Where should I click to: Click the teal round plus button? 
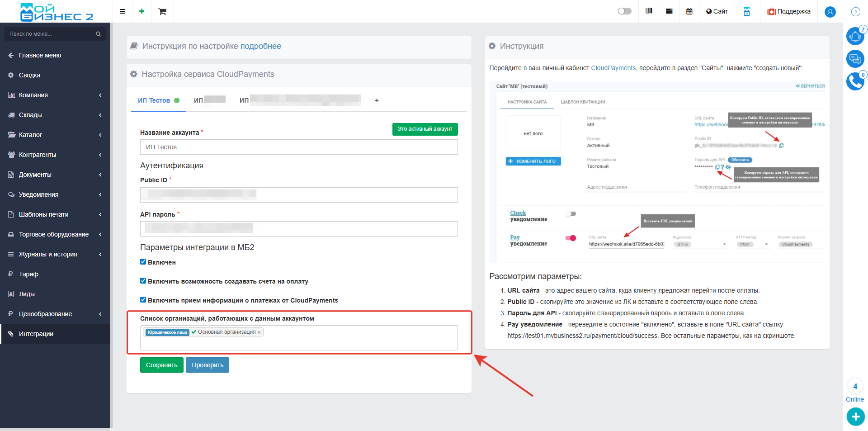coord(855,417)
